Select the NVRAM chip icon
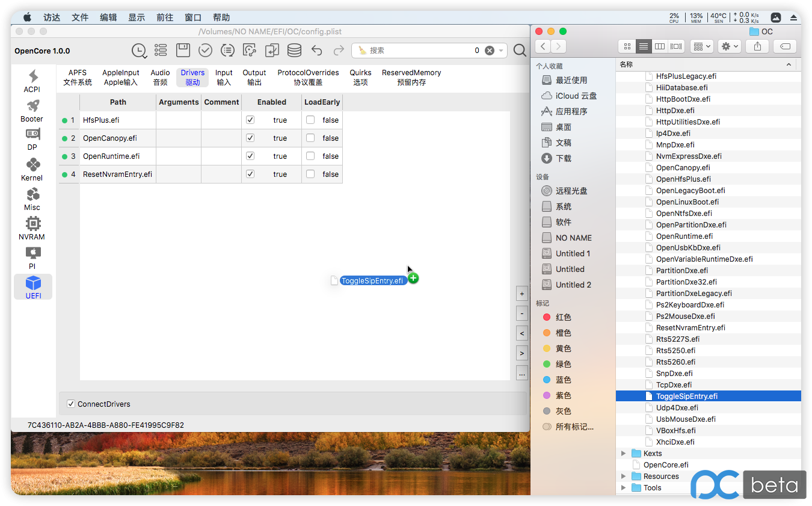 [x=32, y=227]
